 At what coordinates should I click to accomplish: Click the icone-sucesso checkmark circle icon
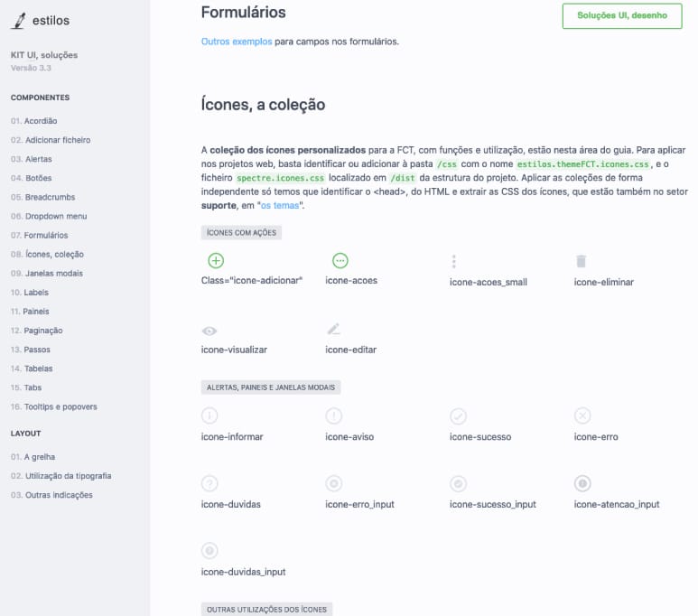pyautogui.click(x=459, y=415)
